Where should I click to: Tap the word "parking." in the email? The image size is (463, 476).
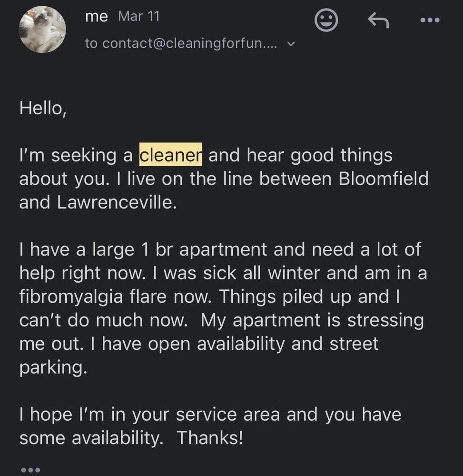(x=53, y=367)
